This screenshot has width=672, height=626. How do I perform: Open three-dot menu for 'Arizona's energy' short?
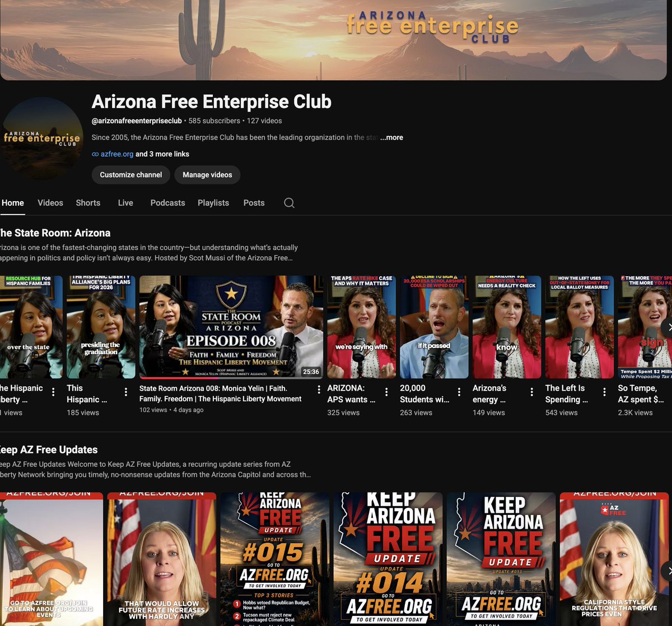point(532,392)
